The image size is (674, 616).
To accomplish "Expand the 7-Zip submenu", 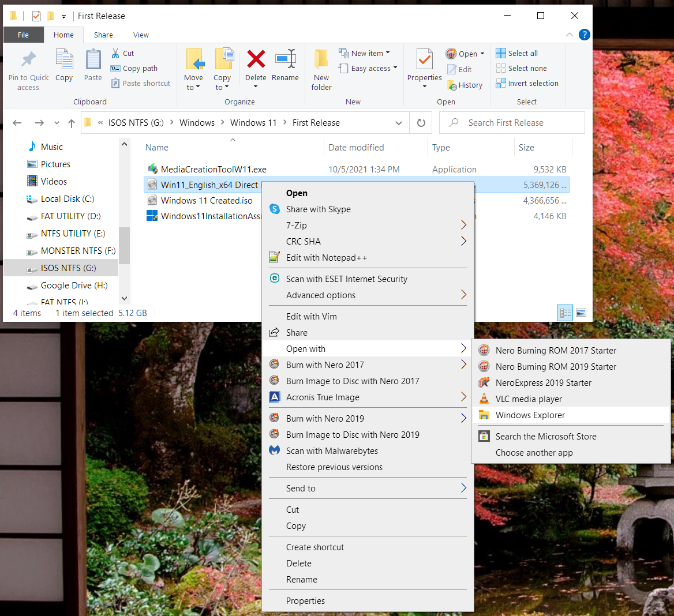I will (x=368, y=225).
